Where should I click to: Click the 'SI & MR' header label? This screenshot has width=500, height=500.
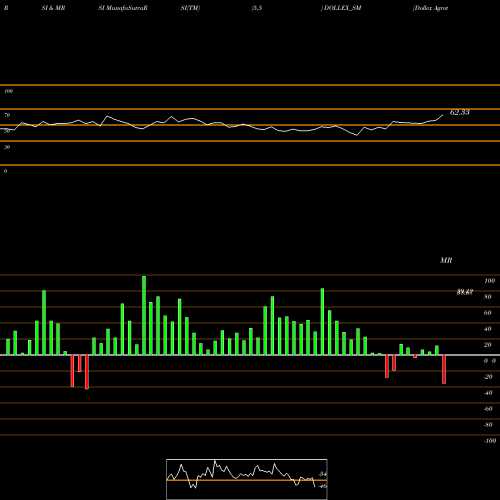coord(53,8)
